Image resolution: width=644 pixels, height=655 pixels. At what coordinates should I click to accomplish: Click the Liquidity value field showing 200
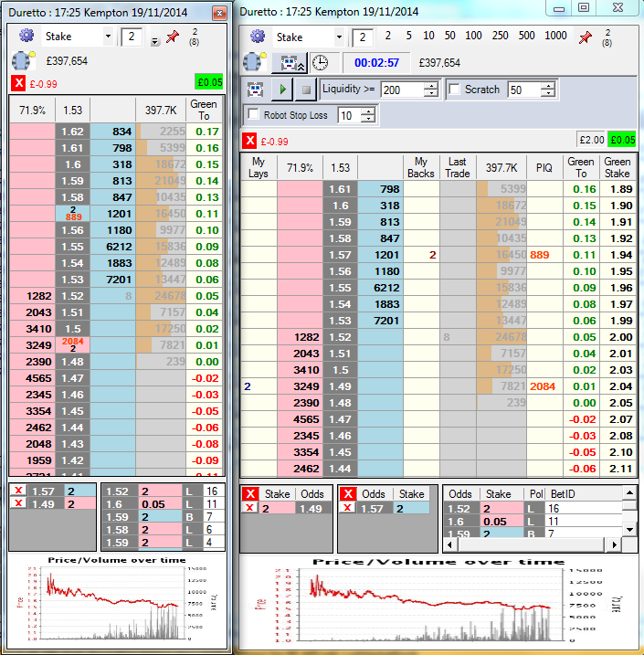[403, 90]
